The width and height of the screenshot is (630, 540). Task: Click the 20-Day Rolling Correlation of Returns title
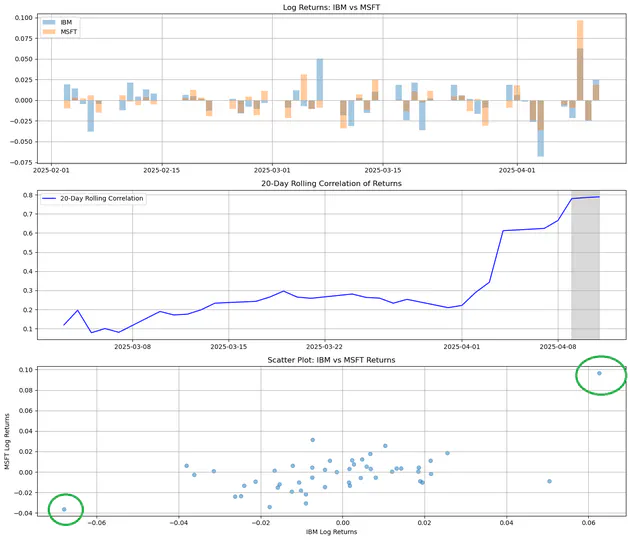331,183
